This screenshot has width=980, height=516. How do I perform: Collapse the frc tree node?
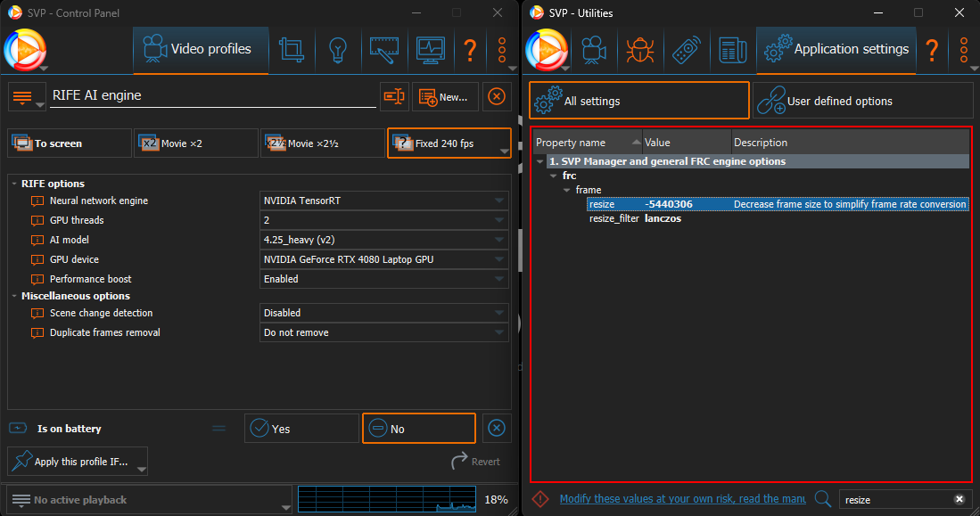[553, 176]
